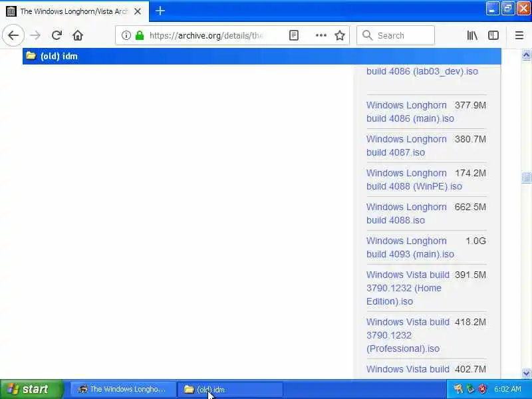Toggle reader view in address bar

294,35
